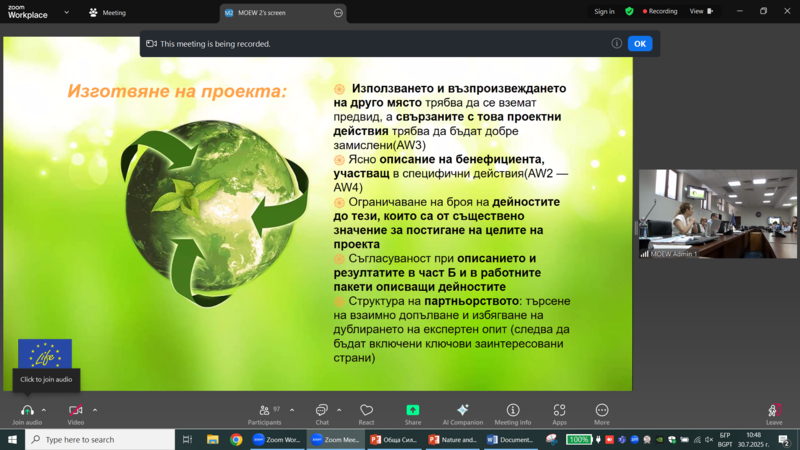Click the Join audio headphone icon
Viewport: 800px width, 450px height.
coord(27,410)
